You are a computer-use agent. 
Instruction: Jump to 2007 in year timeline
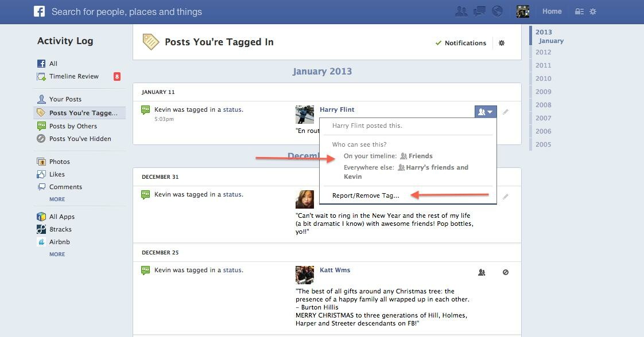click(543, 117)
